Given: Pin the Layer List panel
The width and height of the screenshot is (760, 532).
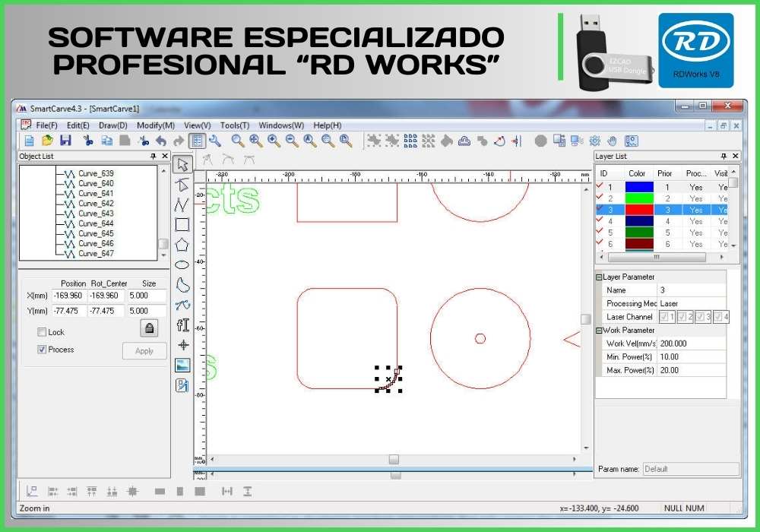Looking at the screenshot, I should point(724,156).
